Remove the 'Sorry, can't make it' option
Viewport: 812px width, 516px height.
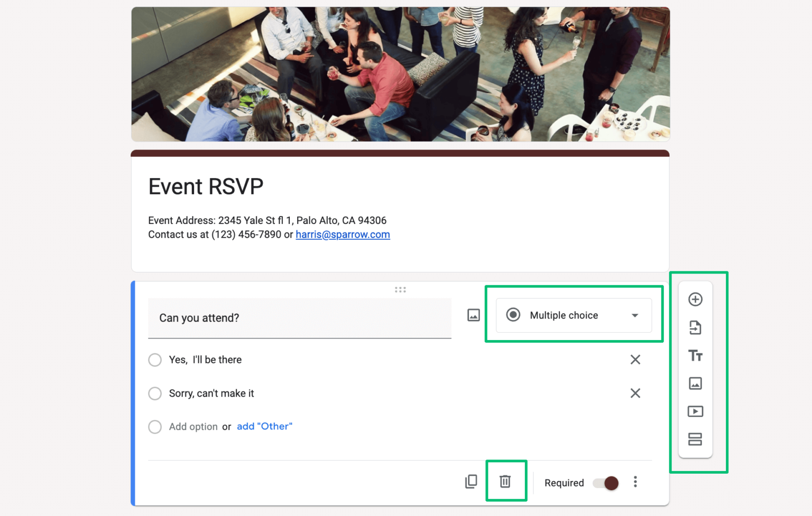(635, 393)
